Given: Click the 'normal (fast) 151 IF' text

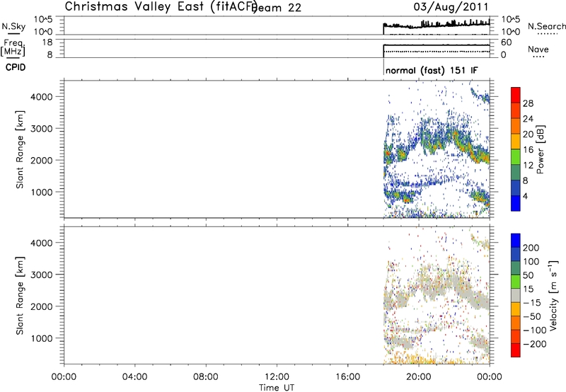Looking at the screenshot, I should [432, 70].
